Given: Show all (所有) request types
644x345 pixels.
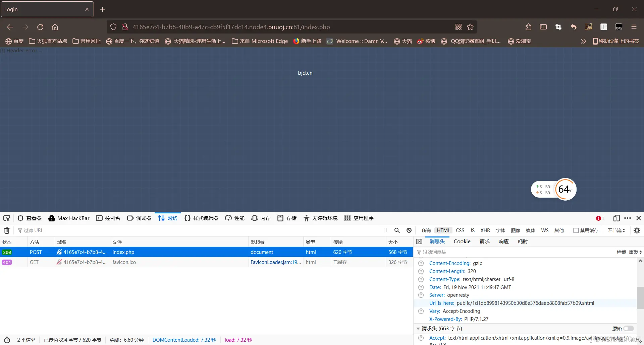Looking at the screenshot, I should [426, 230].
